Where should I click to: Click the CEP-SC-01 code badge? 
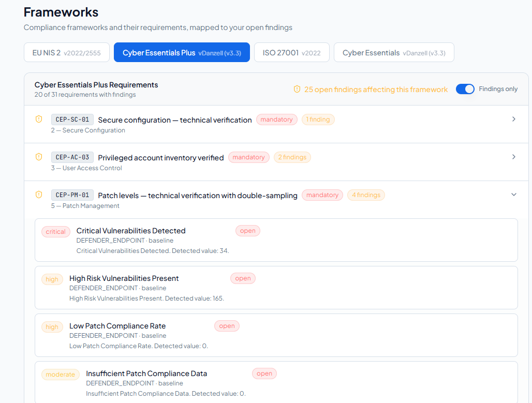[72, 120]
